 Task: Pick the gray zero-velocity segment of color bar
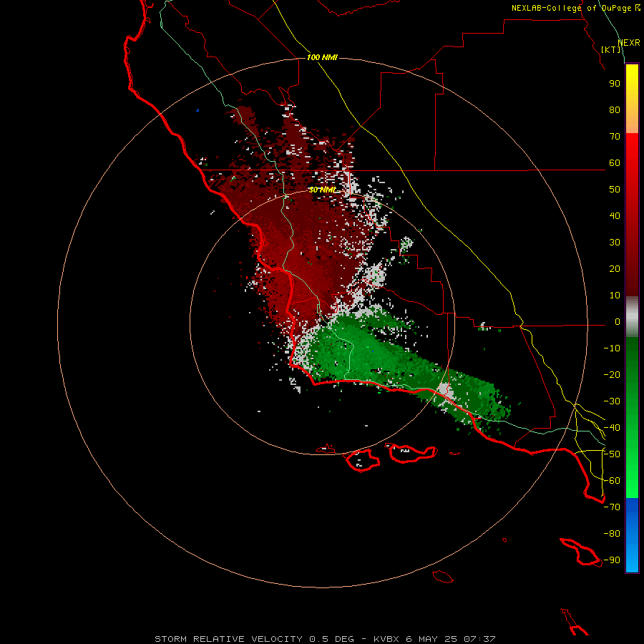632,317
